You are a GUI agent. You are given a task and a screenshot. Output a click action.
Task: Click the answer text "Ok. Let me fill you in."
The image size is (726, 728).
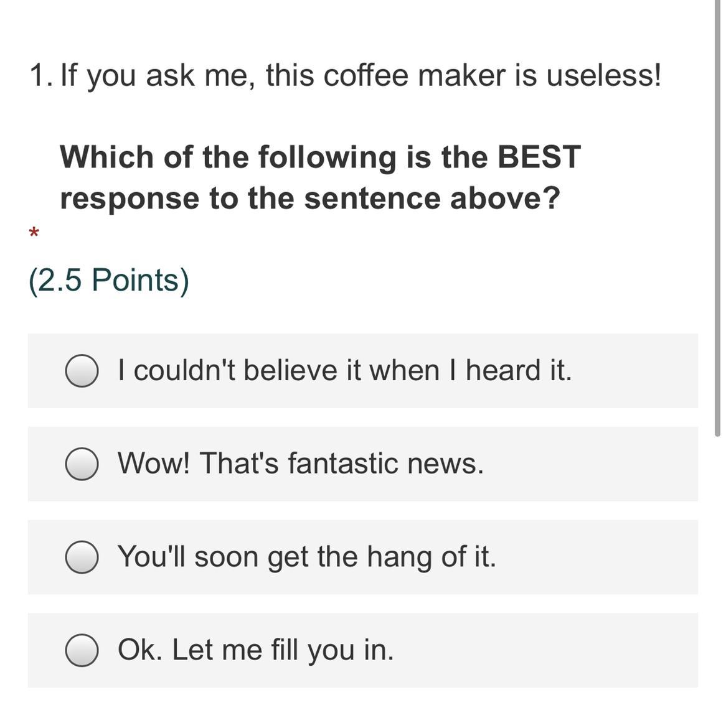[255, 650]
